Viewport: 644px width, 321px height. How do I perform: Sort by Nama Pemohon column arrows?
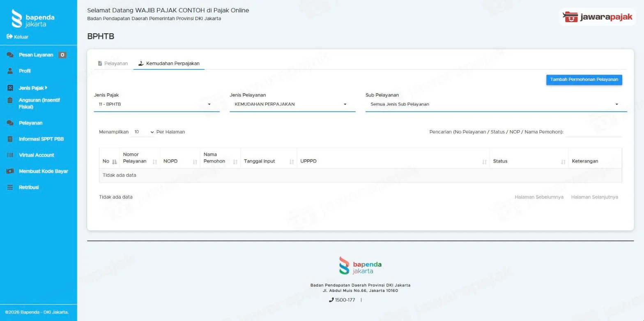coord(235,162)
